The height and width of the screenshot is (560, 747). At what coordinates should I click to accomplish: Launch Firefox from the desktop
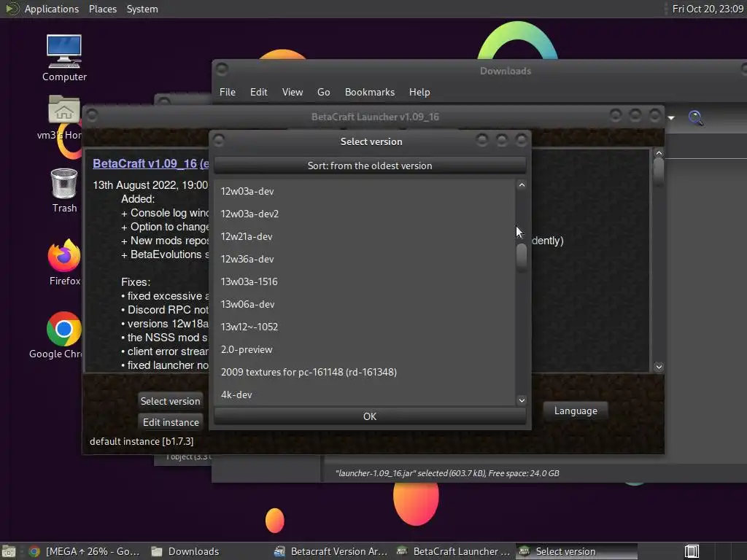click(x=64, y=262)
